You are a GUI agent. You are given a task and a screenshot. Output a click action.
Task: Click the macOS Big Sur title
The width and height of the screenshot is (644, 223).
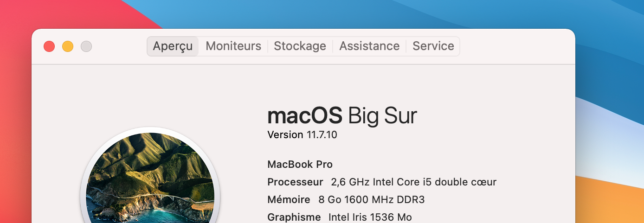pos(342,116)
